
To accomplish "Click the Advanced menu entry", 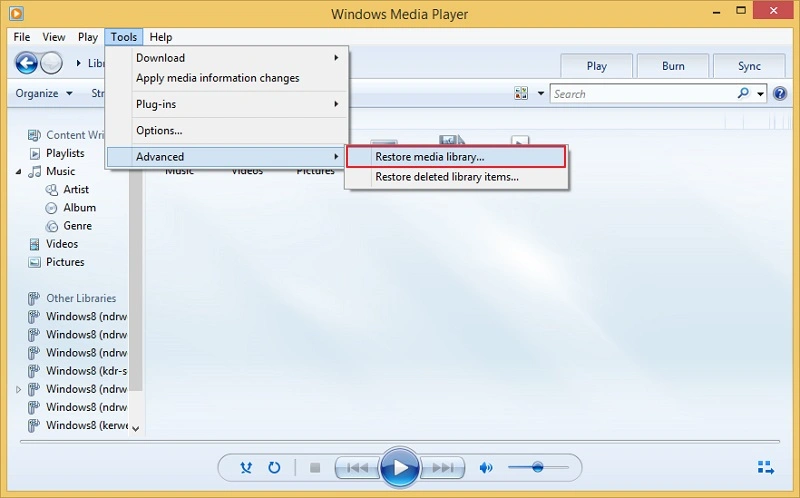I will (228, 157).
